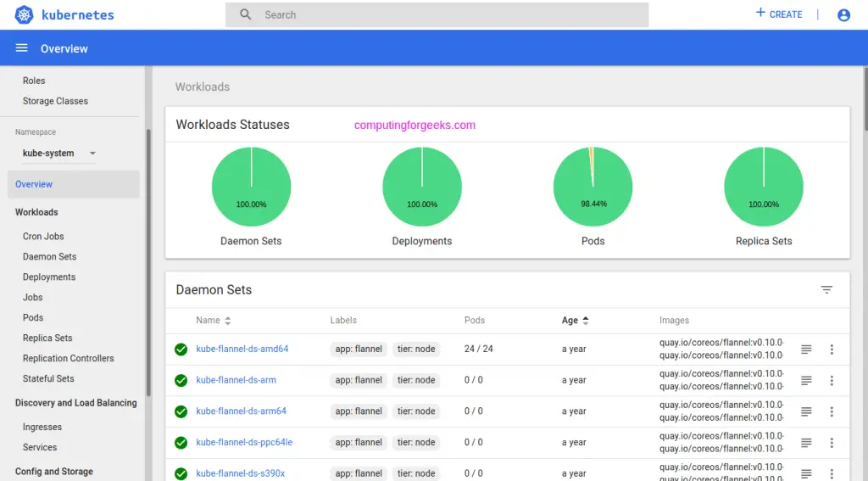Open actions menu for kube-flannel-ds-ppc64le

pos(832,442)
